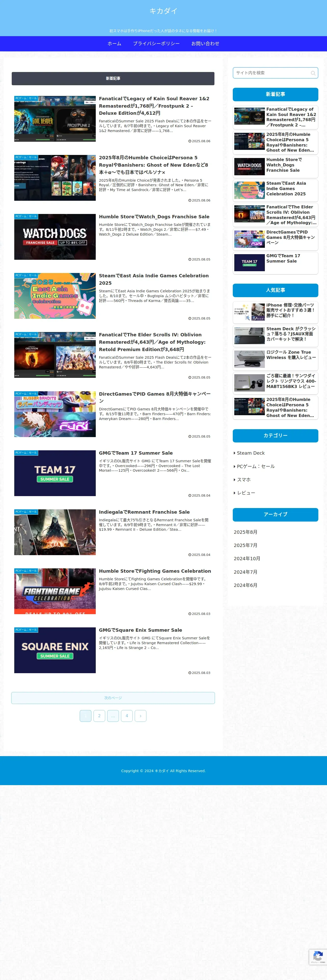Open the 2024年6月 archive

[x=246, y=585]
